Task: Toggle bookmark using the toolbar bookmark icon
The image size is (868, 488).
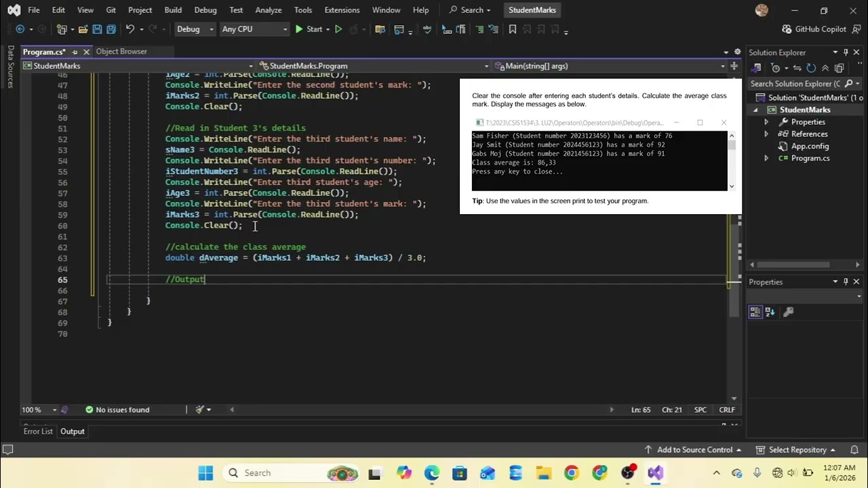Action: tap(513, 29)
